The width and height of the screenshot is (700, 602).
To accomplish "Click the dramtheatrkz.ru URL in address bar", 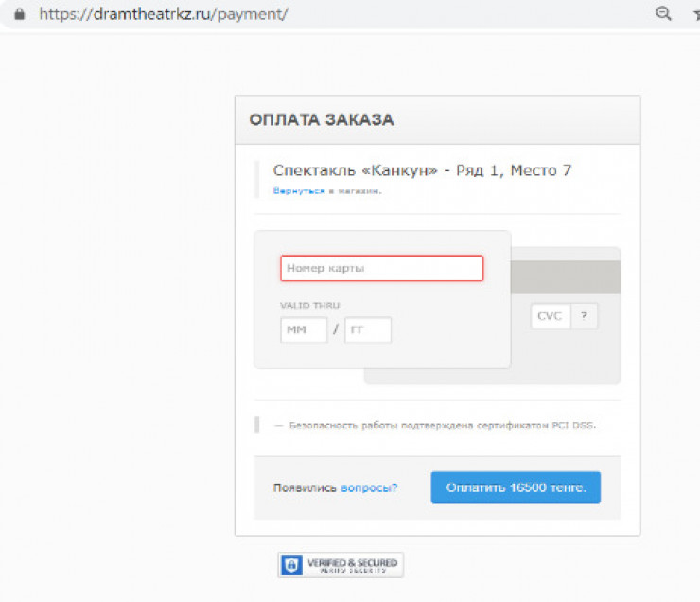I will [163, 14].
